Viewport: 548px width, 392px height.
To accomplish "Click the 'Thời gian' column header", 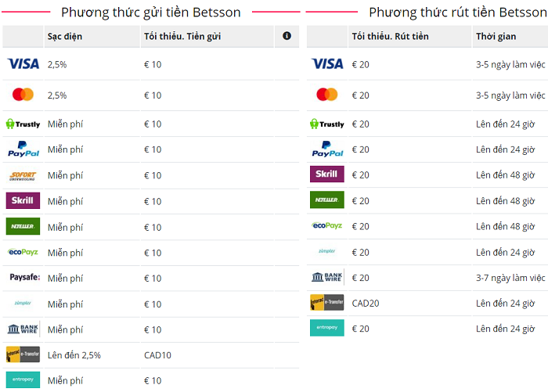I will pos(496,37).
